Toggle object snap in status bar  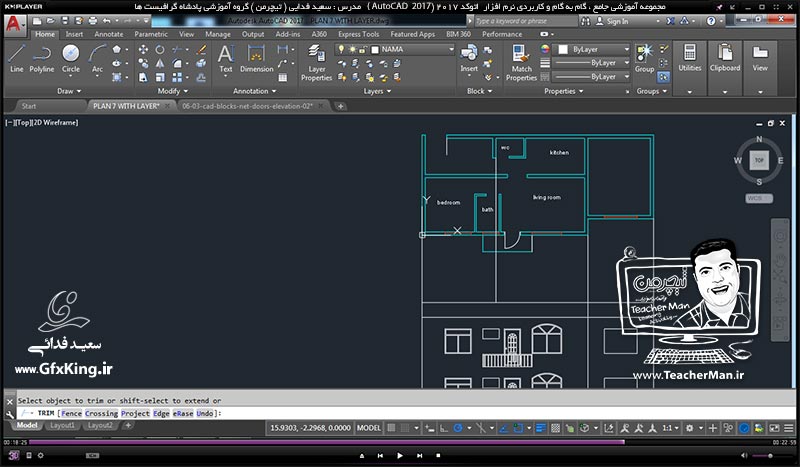coord(518,428)
